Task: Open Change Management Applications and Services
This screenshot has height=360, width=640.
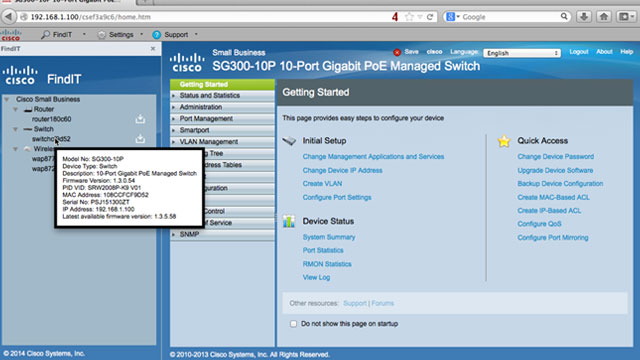Action: (373, 157)
